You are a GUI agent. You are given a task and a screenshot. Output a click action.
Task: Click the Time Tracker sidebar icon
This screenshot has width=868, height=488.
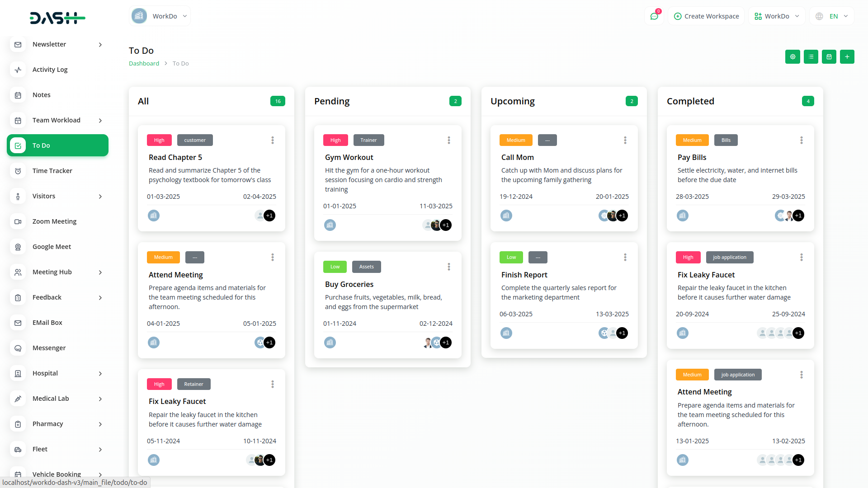18,171
